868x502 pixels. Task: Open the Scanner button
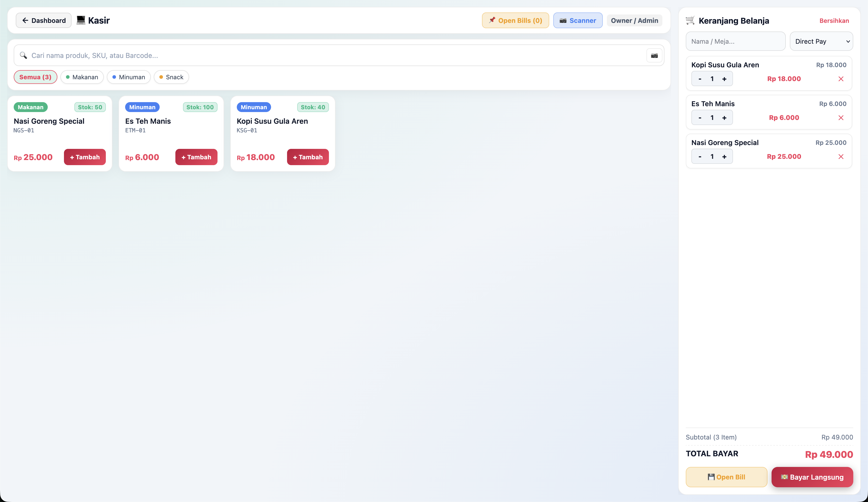[578, 20]
